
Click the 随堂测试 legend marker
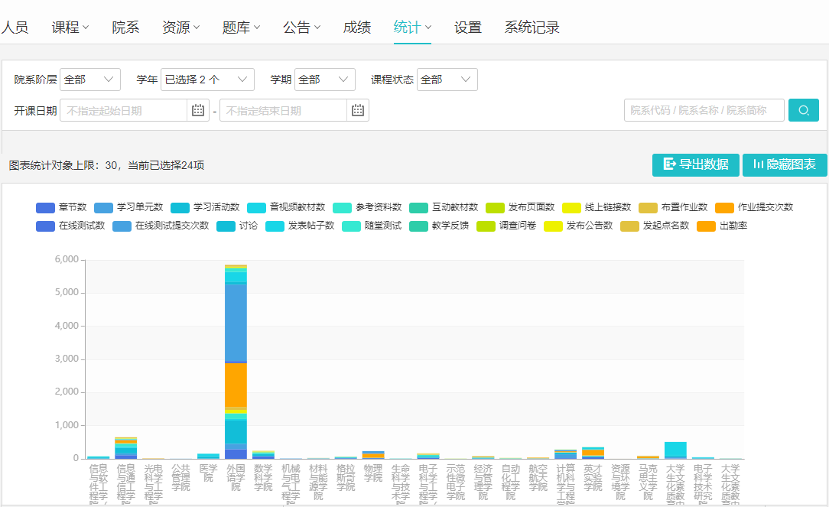pos(351,226)
